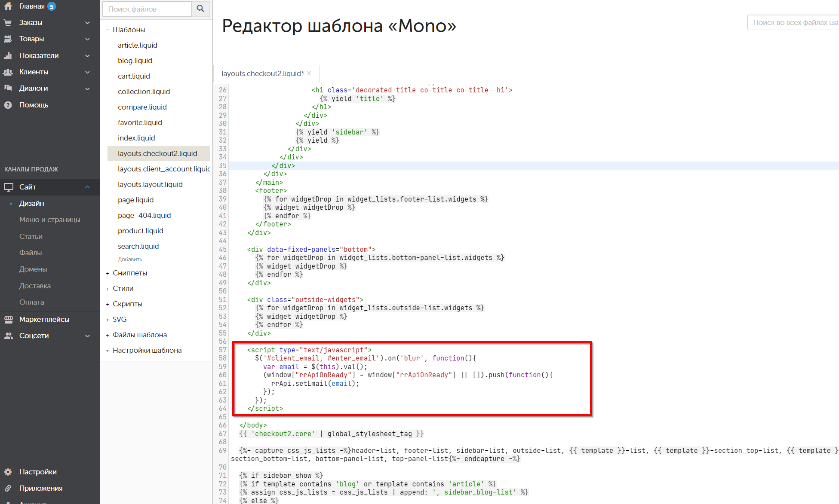Close the layouts.checkout2.liquid tab
The height and width of the screenshot is (504, 839).
tap(309, 73)
